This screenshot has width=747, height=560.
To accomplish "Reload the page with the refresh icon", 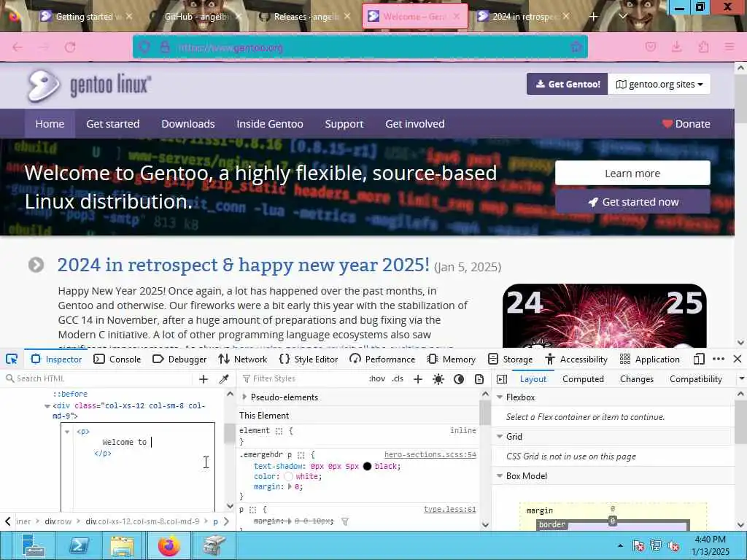I will coord(71,47).
